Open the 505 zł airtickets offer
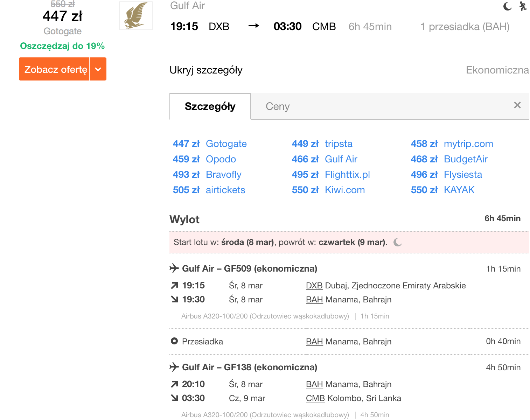This screenshot has width=530, height=420. (209, 190)
